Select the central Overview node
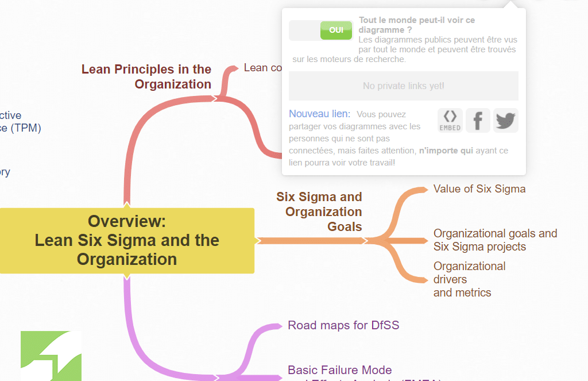 coord(127,240)
